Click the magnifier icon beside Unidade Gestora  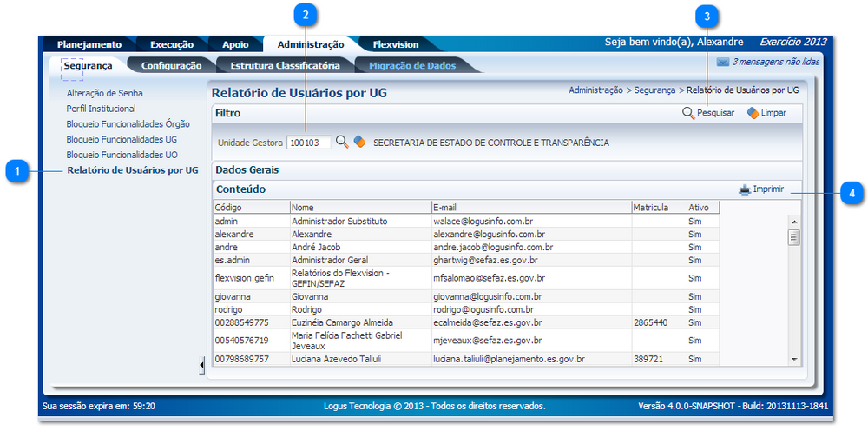[342, 142]
